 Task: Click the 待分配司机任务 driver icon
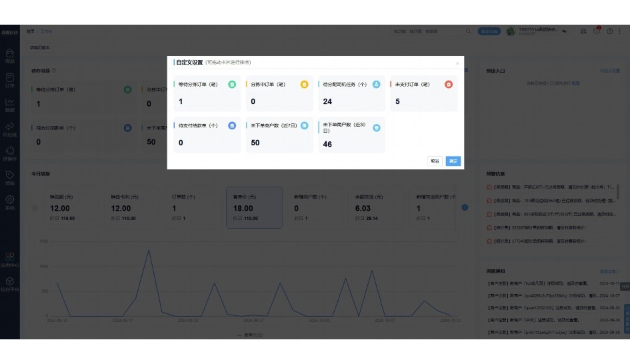click(x=376, y=85)
